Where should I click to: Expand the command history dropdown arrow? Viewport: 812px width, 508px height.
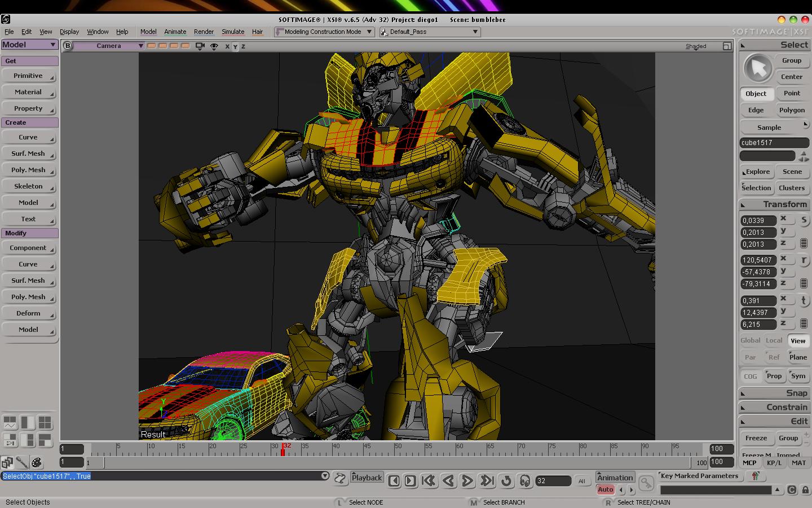pyautogui.click(x=325, y=476)
